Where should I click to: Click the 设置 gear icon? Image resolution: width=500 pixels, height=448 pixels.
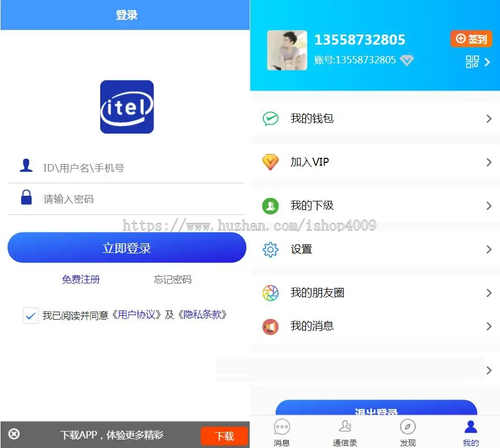[x=270, y=249]
